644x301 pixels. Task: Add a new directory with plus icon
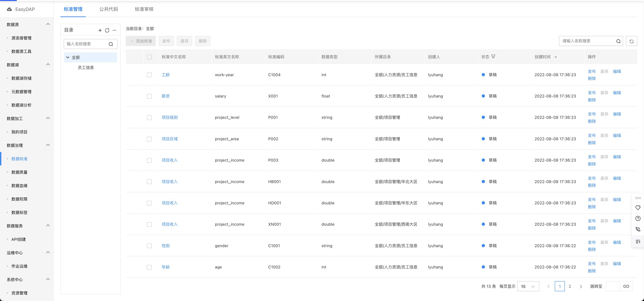tap(100, 30)
